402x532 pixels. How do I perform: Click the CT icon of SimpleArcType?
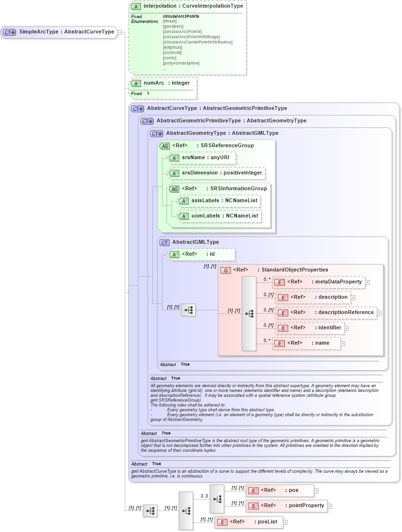[x=10, y=32]
